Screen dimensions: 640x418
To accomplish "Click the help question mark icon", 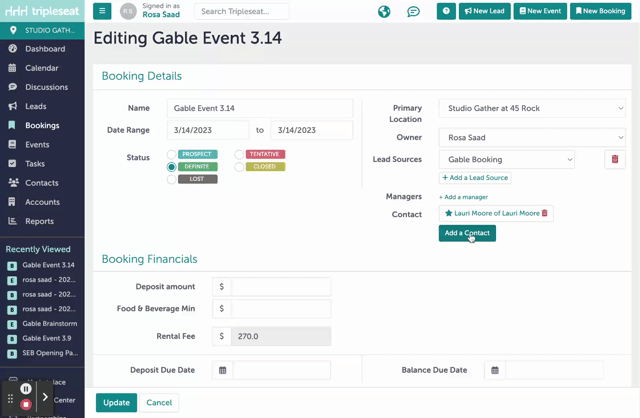I will [446, 12].
